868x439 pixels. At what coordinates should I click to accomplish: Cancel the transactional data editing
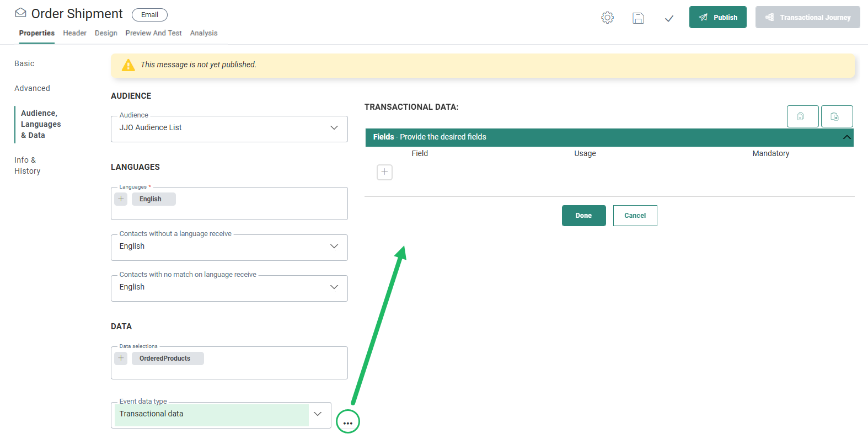635,216
